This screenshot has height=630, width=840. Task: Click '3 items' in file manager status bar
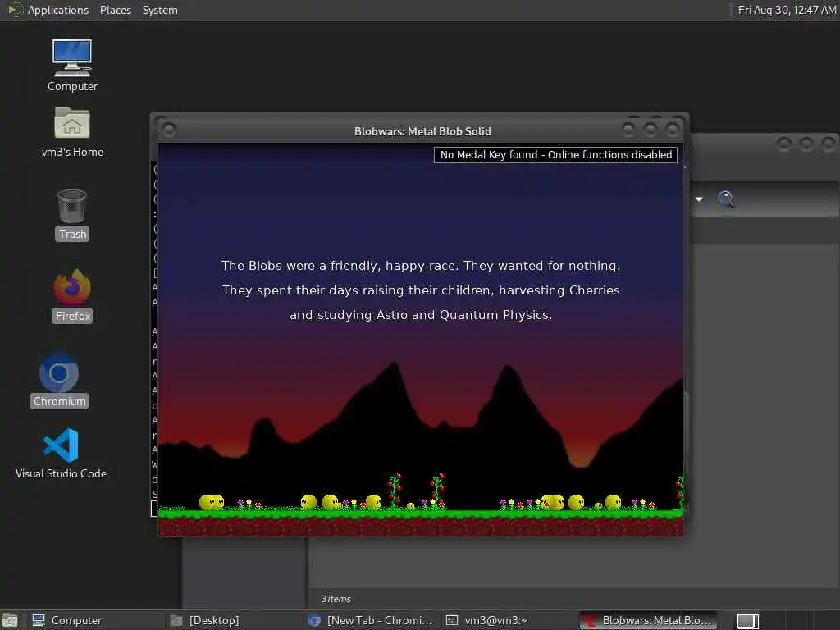336,598
